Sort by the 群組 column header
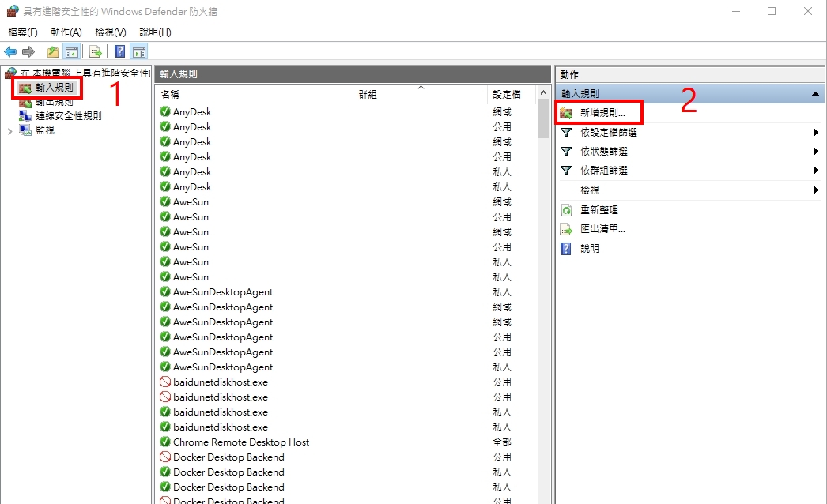Screen dimensions: 827x504 pyautogui.click(x=420, y=94)
